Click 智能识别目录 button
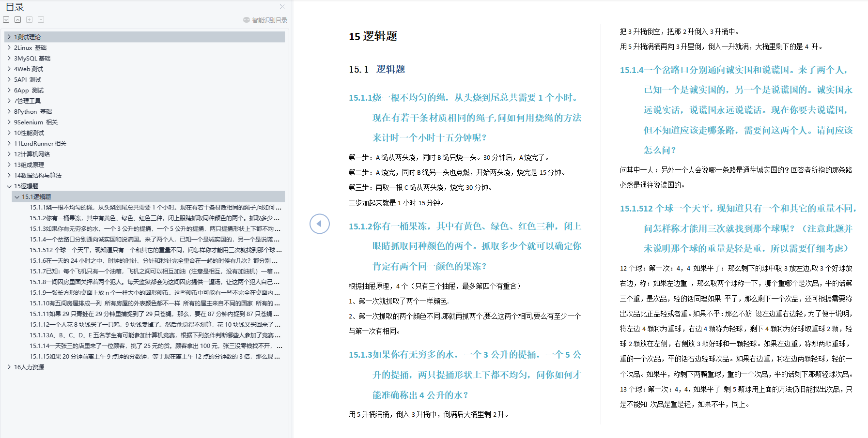The height and width of the screenshot is (438, 868). [265, 20]
